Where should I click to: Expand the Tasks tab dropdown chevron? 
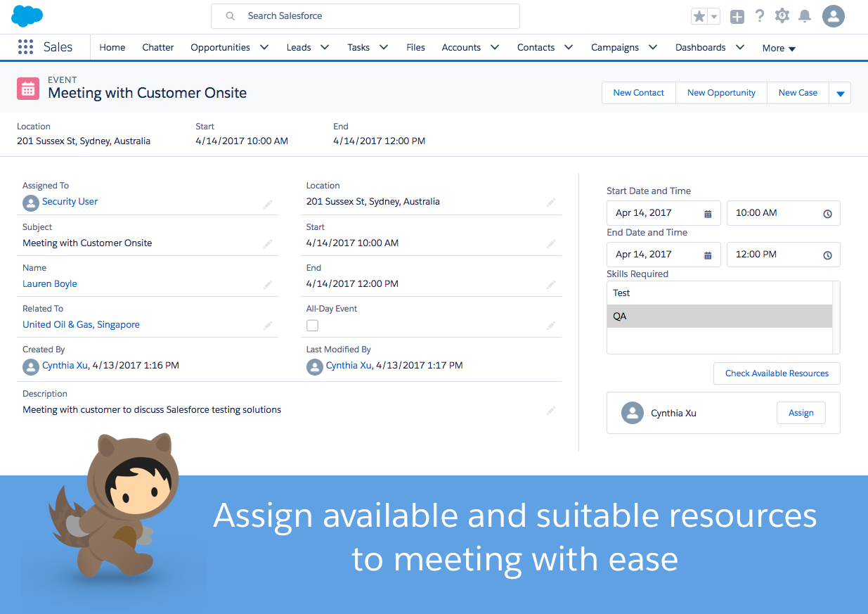(384, 47)
